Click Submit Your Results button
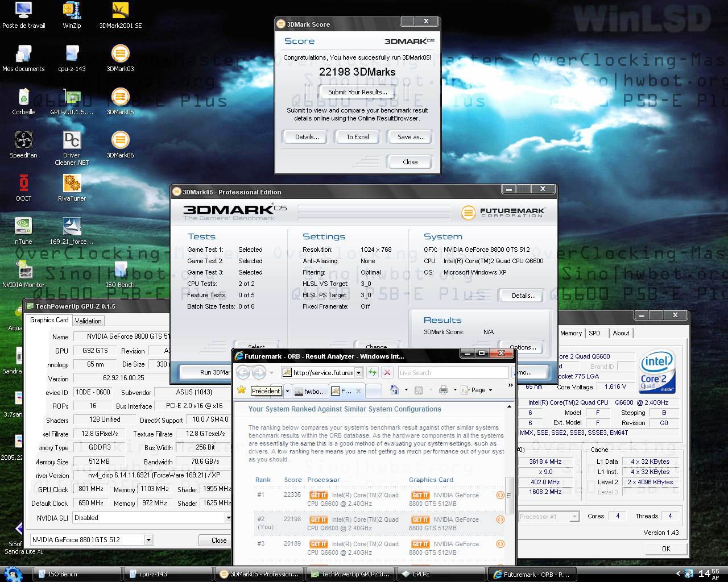This screenshot has width=728, height=582. pos(358,92)
